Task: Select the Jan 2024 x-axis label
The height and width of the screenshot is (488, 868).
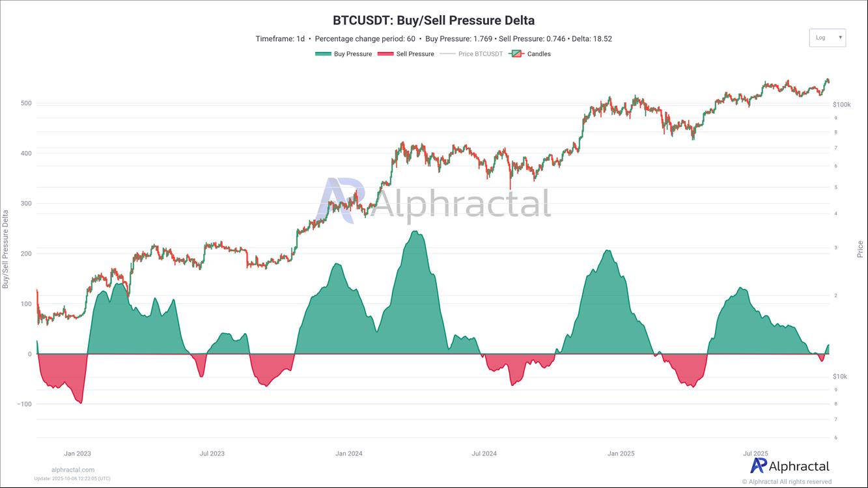Action: [349, 454]
